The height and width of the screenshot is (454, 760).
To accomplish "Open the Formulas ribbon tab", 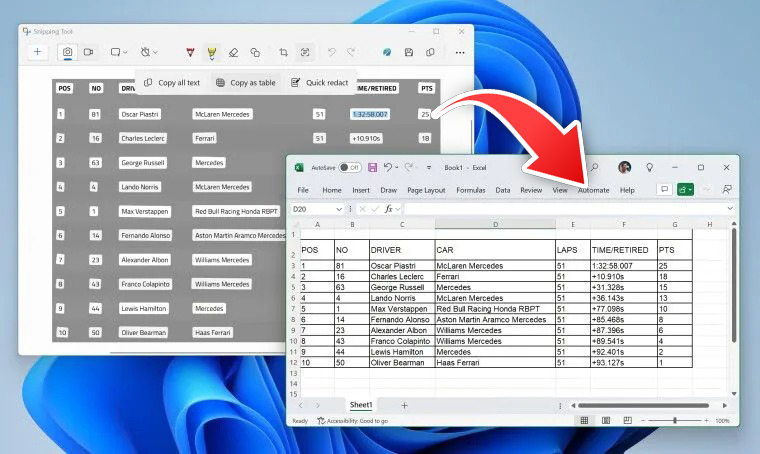I will (471, 190).
